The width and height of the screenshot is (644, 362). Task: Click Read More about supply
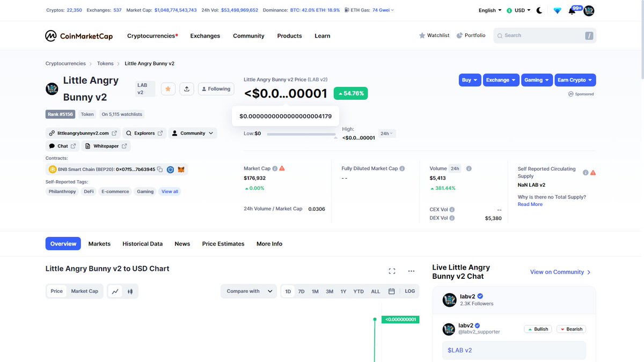click(530, 204)
